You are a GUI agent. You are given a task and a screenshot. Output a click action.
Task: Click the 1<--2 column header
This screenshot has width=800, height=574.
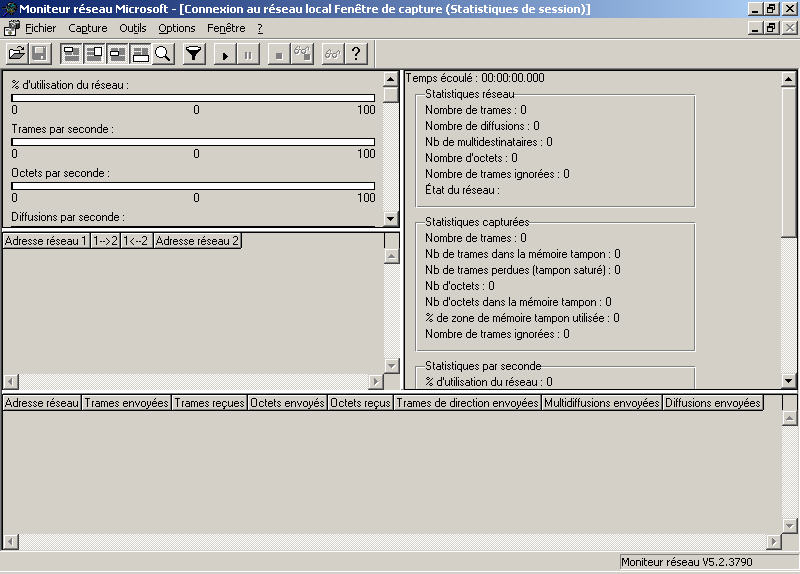point(136,241)
